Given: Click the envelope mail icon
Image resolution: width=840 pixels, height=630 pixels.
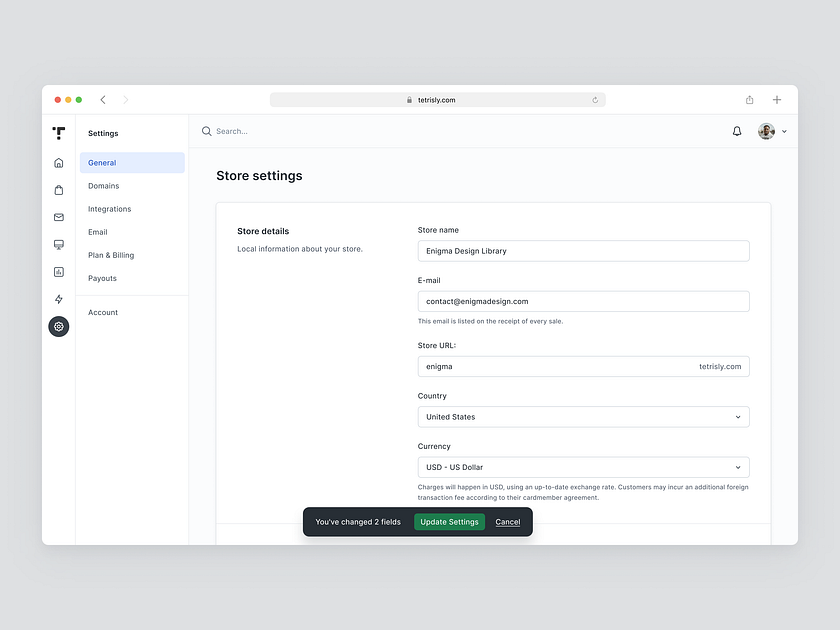Looking at the screenshot, I should point(59,217).
